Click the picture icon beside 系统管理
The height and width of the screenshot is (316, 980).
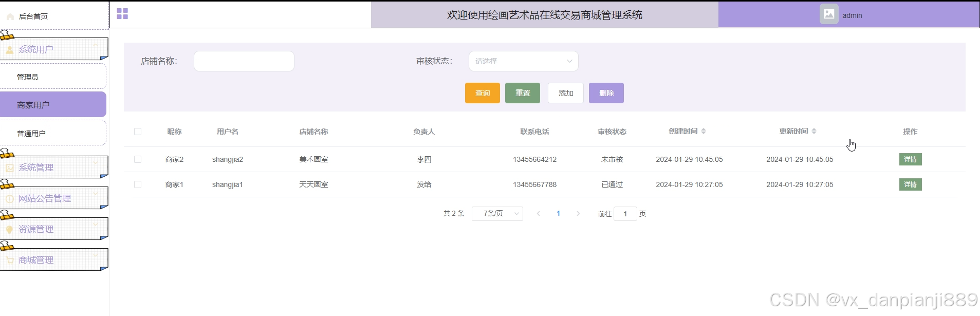[x=10, y=168]
